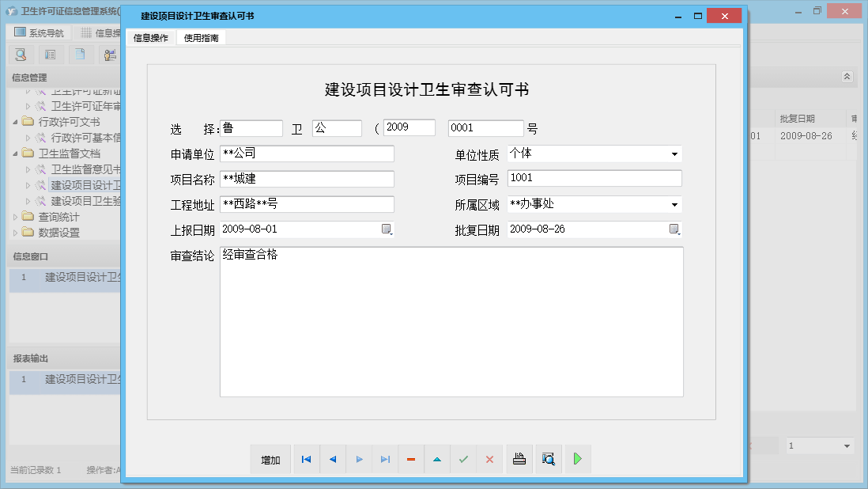The image size is (868, 489).
Task: Jump to the first record
Action: point(306,460)
